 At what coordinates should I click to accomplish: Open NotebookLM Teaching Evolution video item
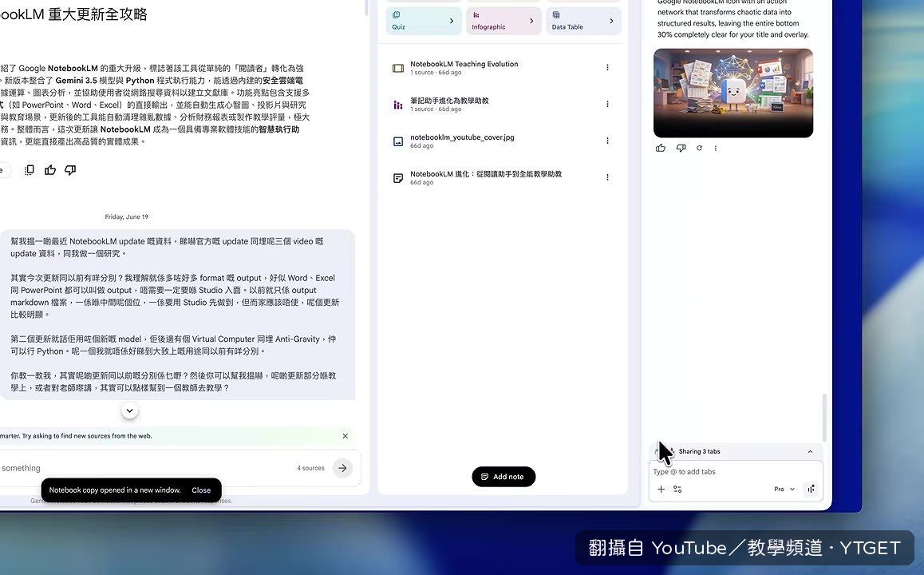click(x=501, y=68)
